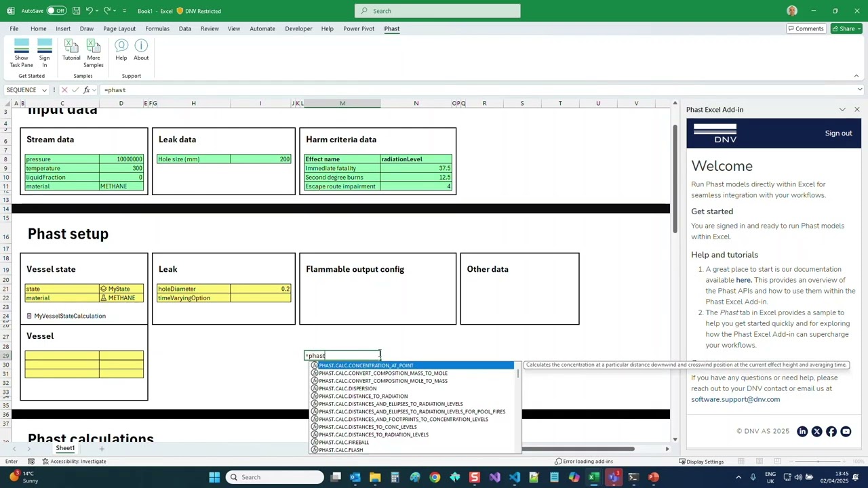Switch to the Power Pivot tab
The width and height of the screenshot is (868, 488).
(359, 28)
